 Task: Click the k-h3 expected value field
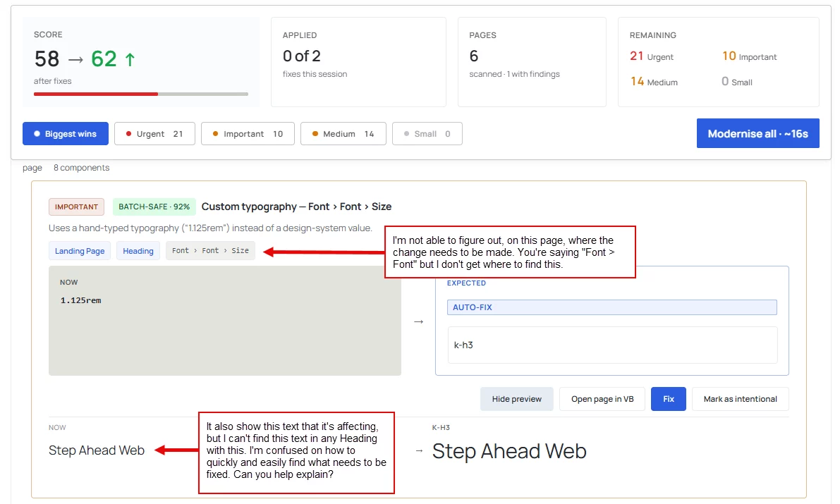(x=612, y=345)
